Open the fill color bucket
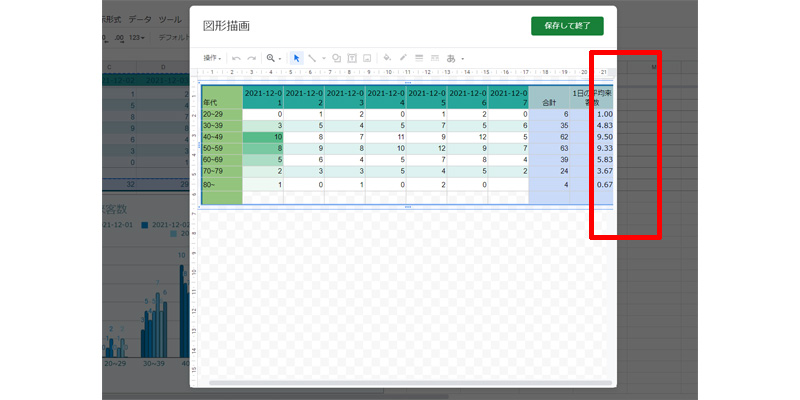This screenshot has height=400, width=800. 387,58
